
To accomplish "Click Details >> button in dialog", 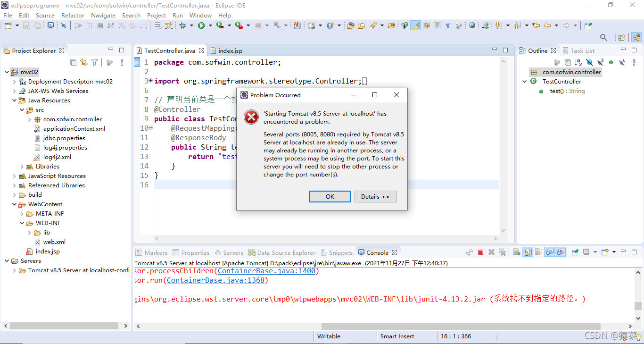I will [x=375, y=196].
